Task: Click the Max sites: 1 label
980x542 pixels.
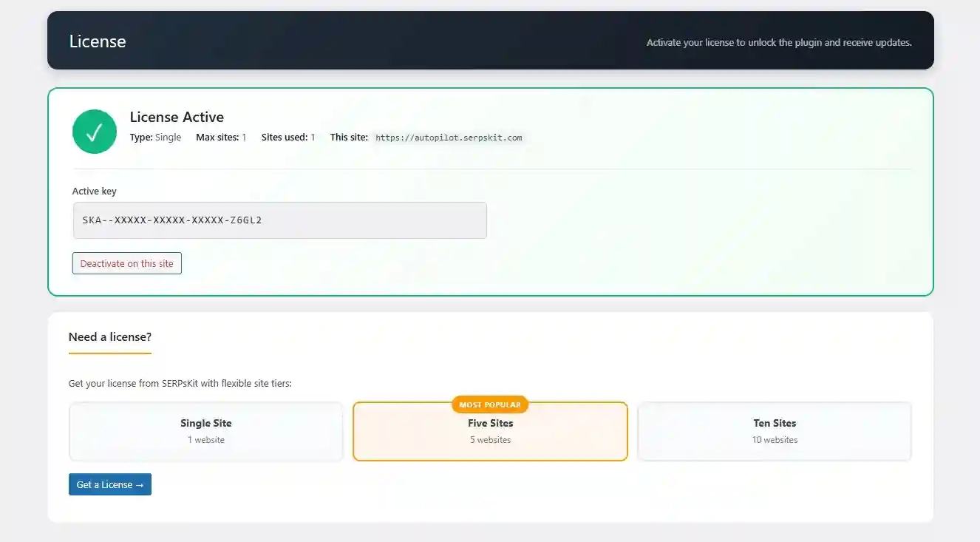Action: click(x=220, y=137)
